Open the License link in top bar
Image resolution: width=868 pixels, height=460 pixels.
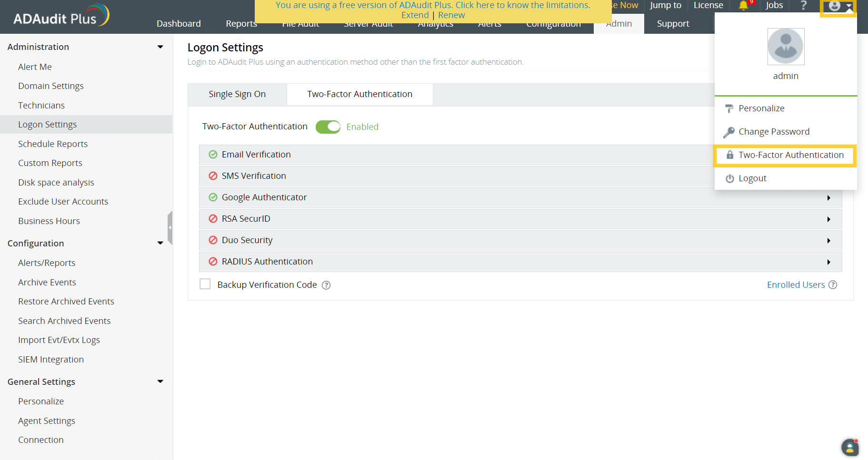point(708,5)
